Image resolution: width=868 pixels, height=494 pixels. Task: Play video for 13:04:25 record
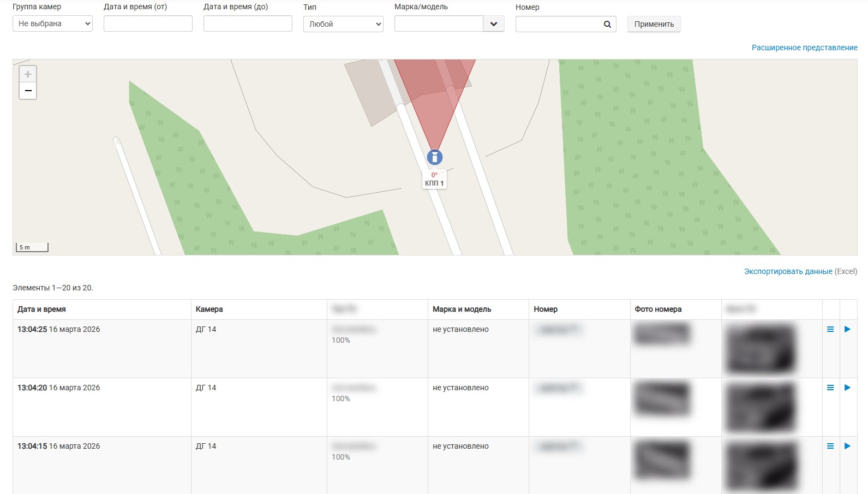tap(847, 329)
